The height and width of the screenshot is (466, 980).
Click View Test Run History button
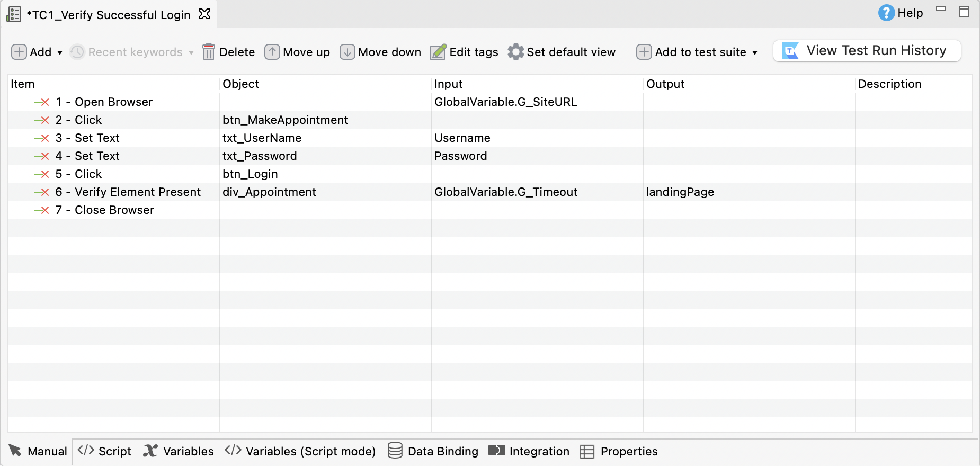pyautogui.click(x=867, y=51)
